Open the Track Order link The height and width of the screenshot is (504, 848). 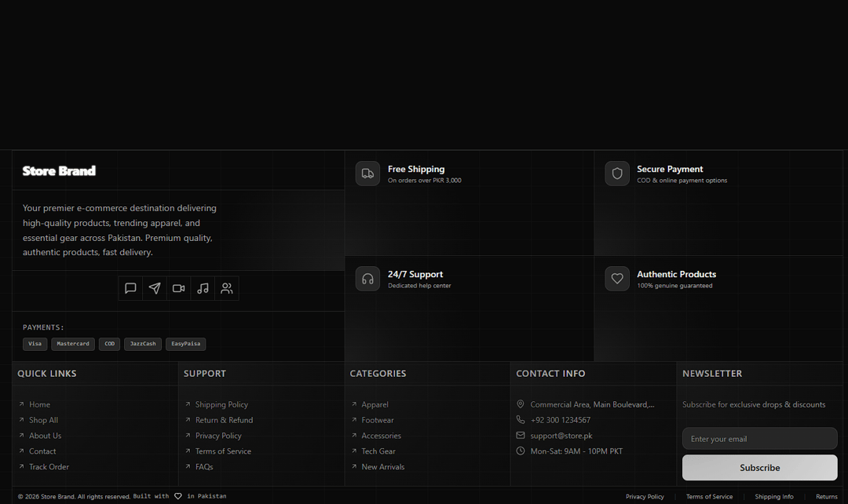(49, 466)
